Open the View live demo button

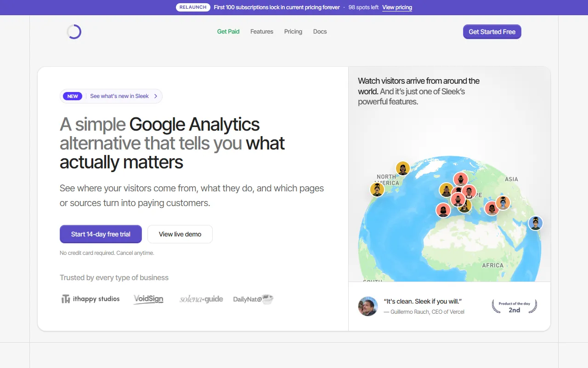(x=180, y=234)
